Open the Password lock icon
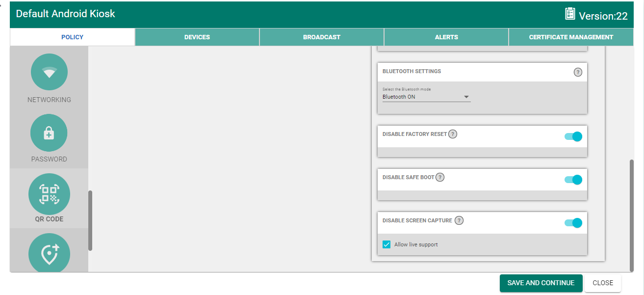644x295 pixels. point(49,133)
